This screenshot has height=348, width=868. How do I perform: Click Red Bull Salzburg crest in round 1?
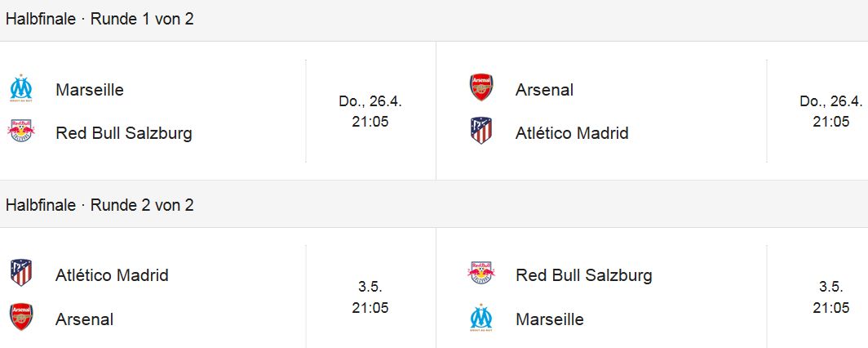(x=21, y=131)
